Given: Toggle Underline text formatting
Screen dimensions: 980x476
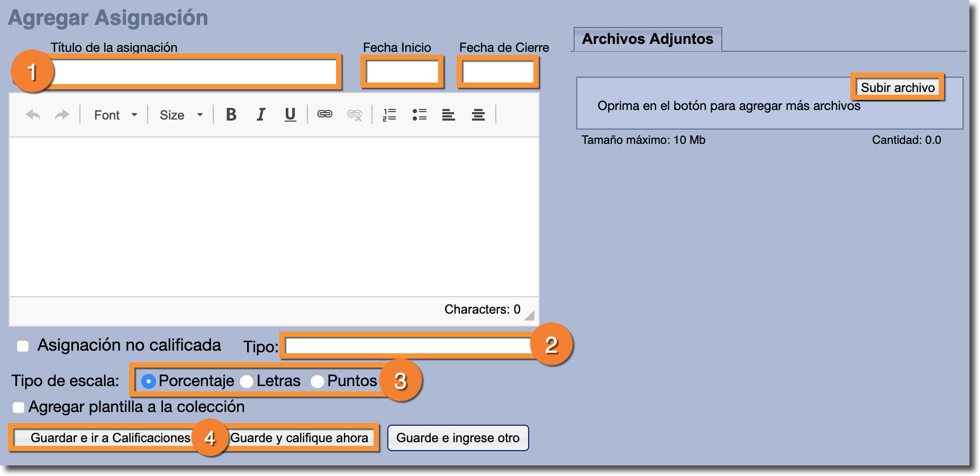Looking at the screenshot, I should (290, 115).
